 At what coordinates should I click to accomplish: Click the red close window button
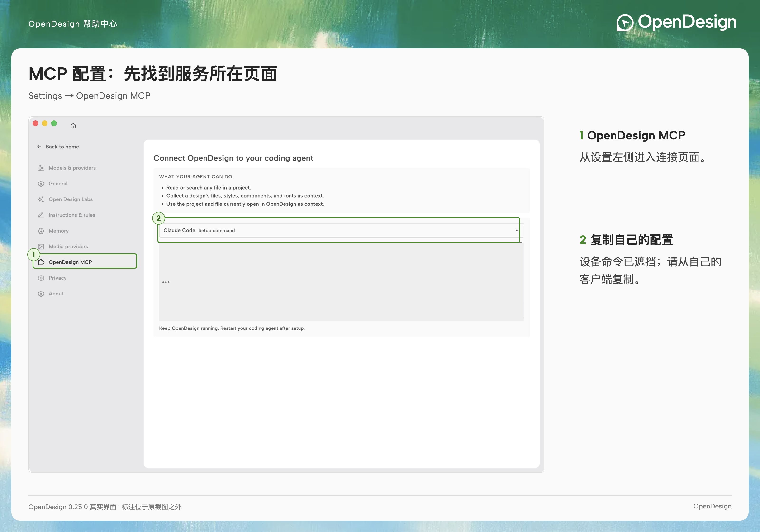(x=35, y=123)
